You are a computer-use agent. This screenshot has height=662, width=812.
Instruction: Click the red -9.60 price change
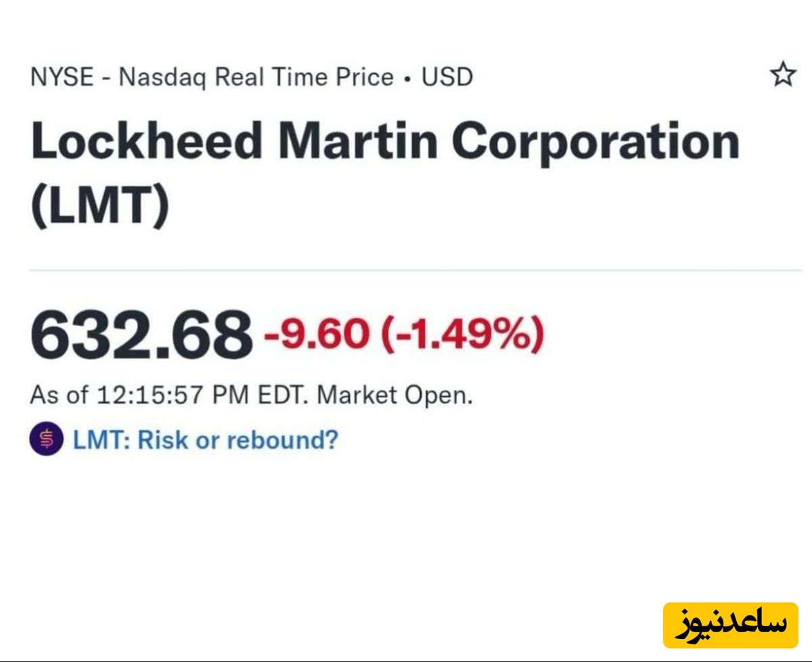317,336
